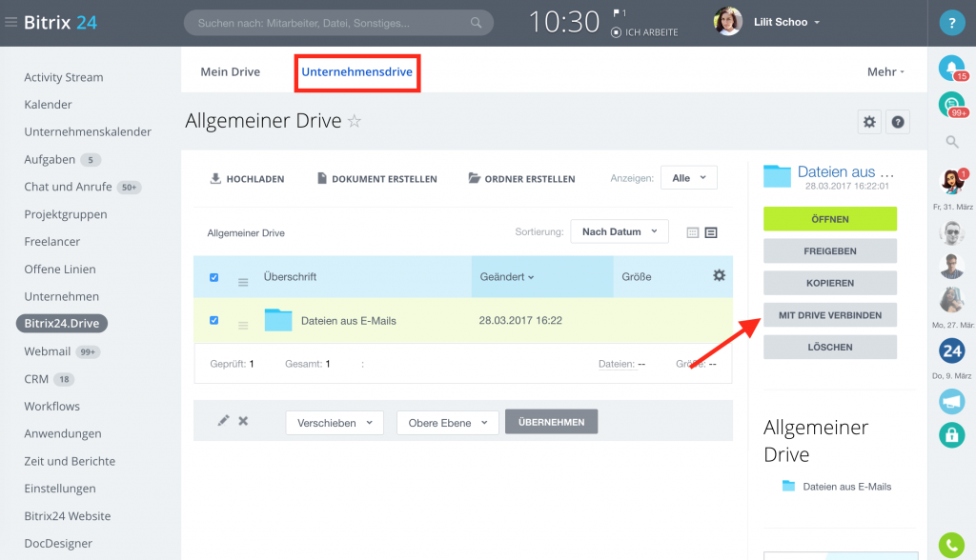Open Kalender in left menu

click(48, 105)
